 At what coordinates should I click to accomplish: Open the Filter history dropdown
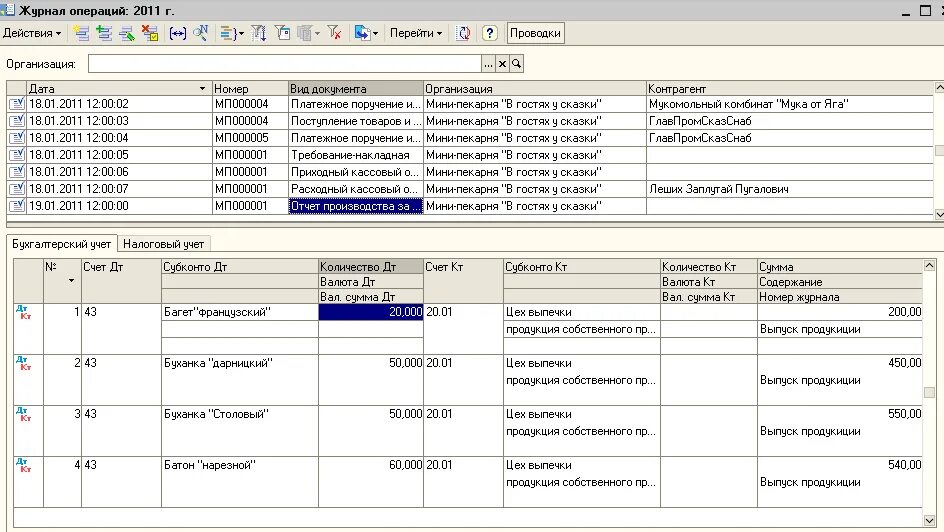309,33
